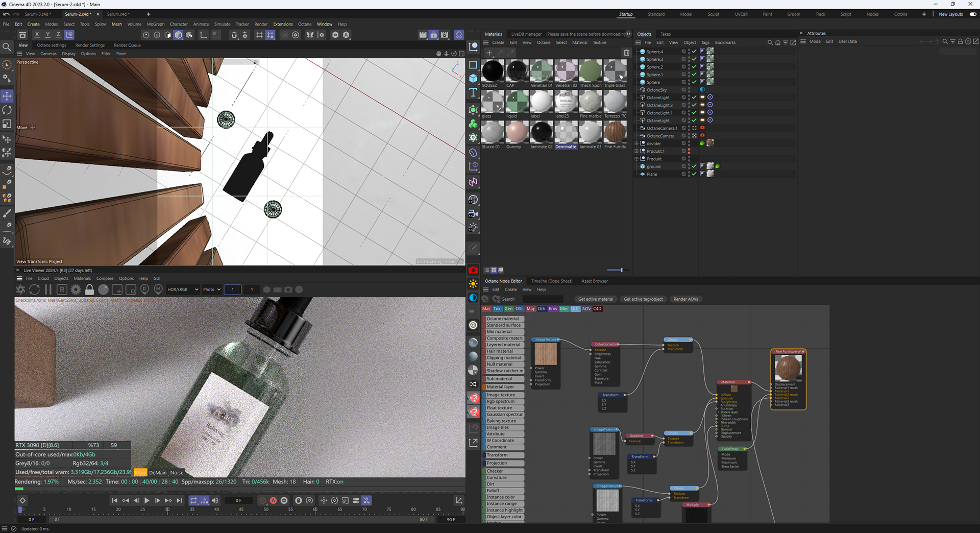Expand the devider object group
The width and height of the screenshot is (980, 533).
636,143
